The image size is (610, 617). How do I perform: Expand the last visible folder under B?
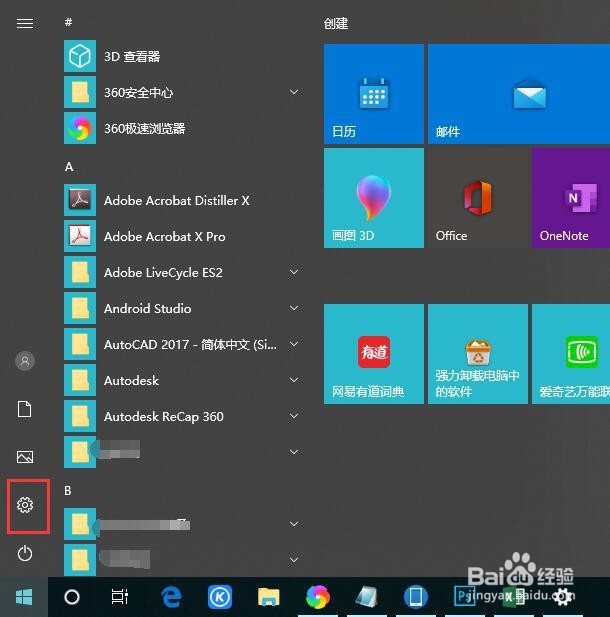coord(294,560)
